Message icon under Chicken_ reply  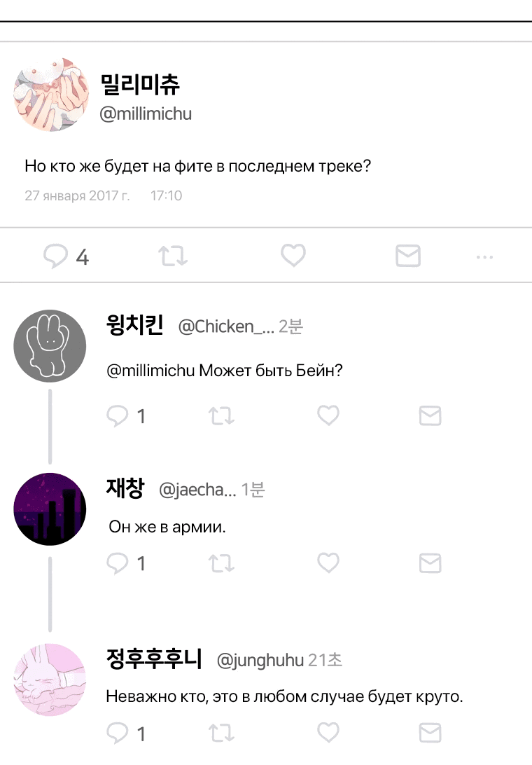point(430,415)
